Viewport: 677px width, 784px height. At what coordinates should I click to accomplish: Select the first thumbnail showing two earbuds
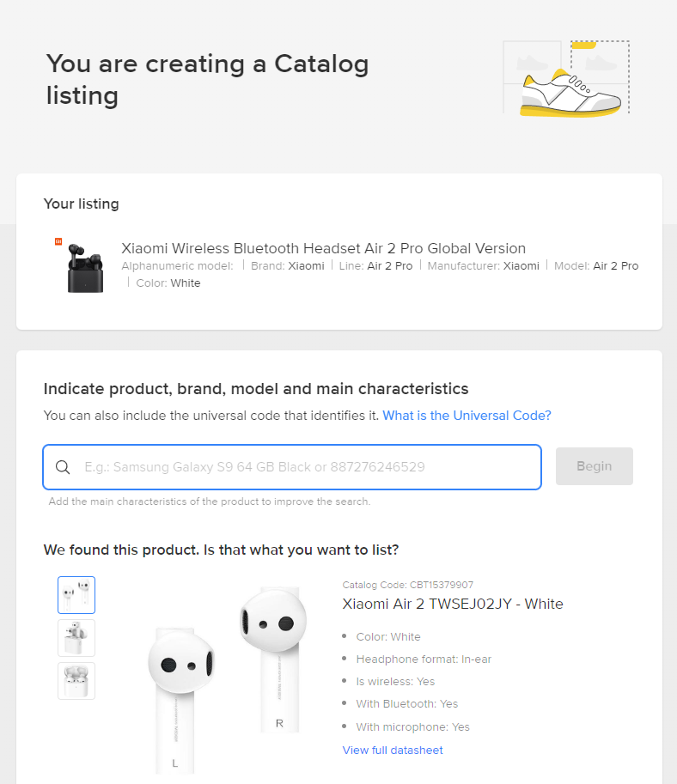tap(76, 595)
